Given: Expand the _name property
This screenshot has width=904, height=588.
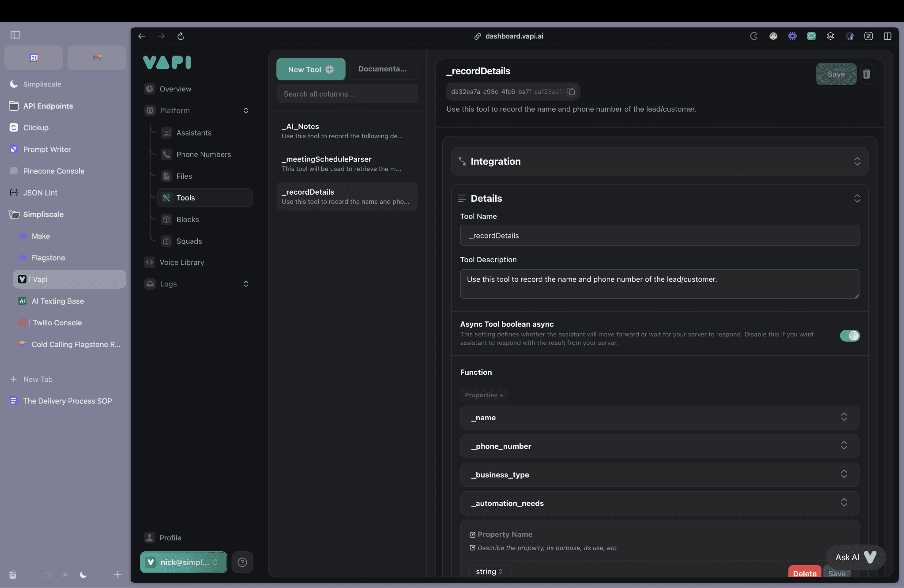Looking at the screenshot, I should tap(844, 417).
